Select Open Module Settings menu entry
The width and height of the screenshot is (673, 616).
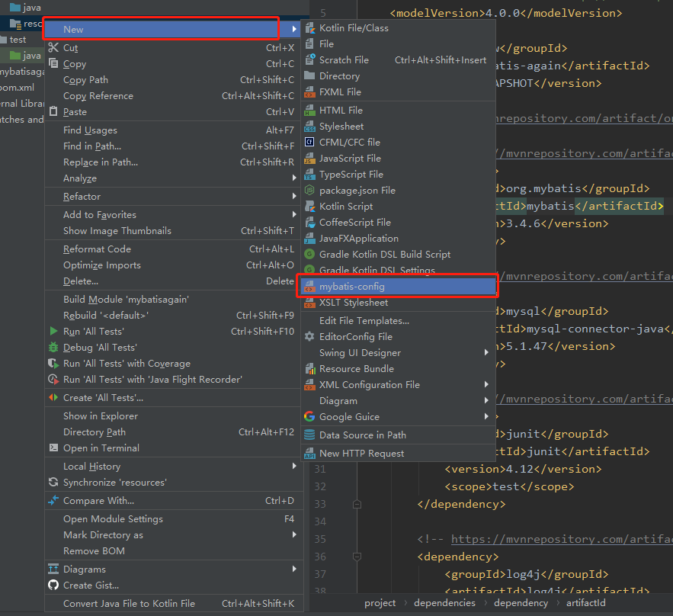click(x=174, y=519)
